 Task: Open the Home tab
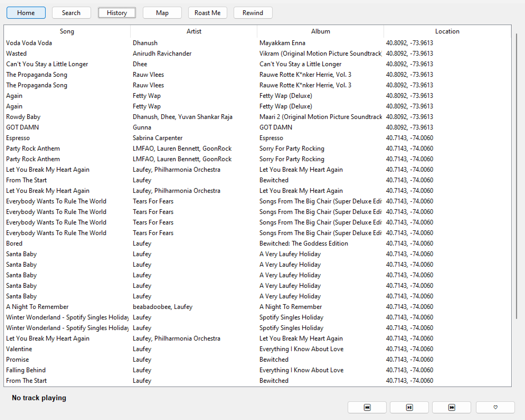tap(26, 13)
